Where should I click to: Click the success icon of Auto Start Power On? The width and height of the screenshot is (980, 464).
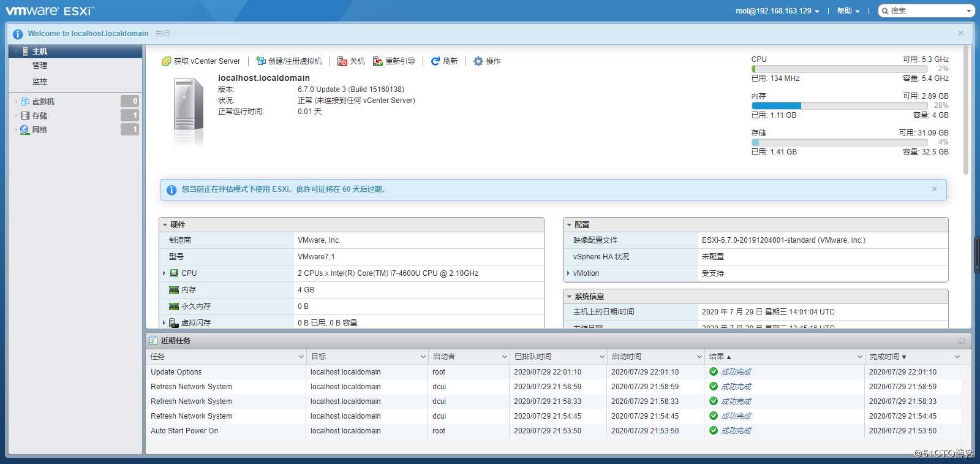(x=714, y=430)
